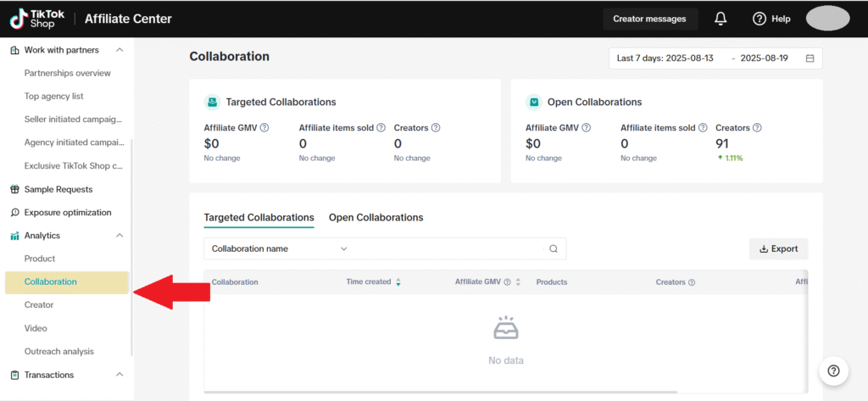Screen dimensions: 868x401
Task: Click the search magnifier icon
Action: (554, 249)
